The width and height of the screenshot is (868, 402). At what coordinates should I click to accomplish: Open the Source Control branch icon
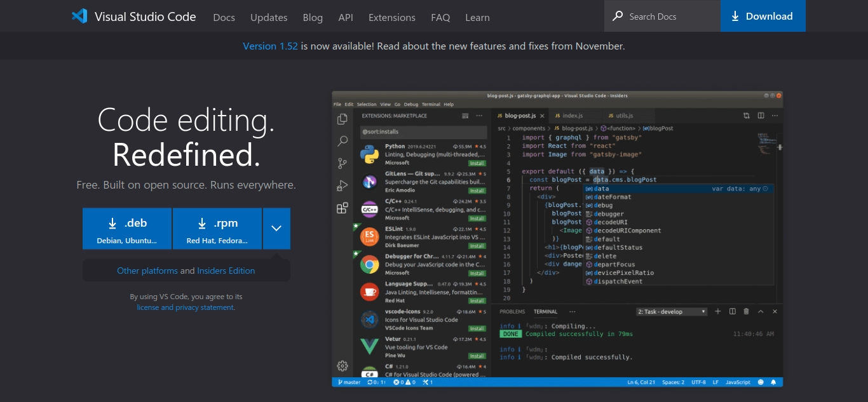342,163
